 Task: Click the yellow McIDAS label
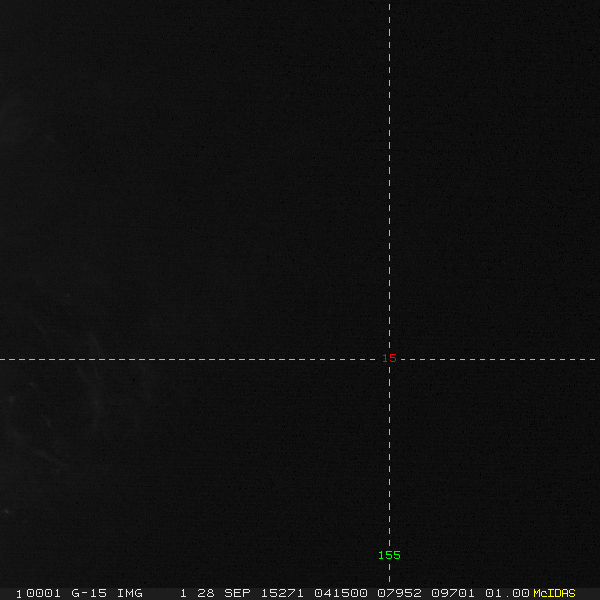pos(554,593)
